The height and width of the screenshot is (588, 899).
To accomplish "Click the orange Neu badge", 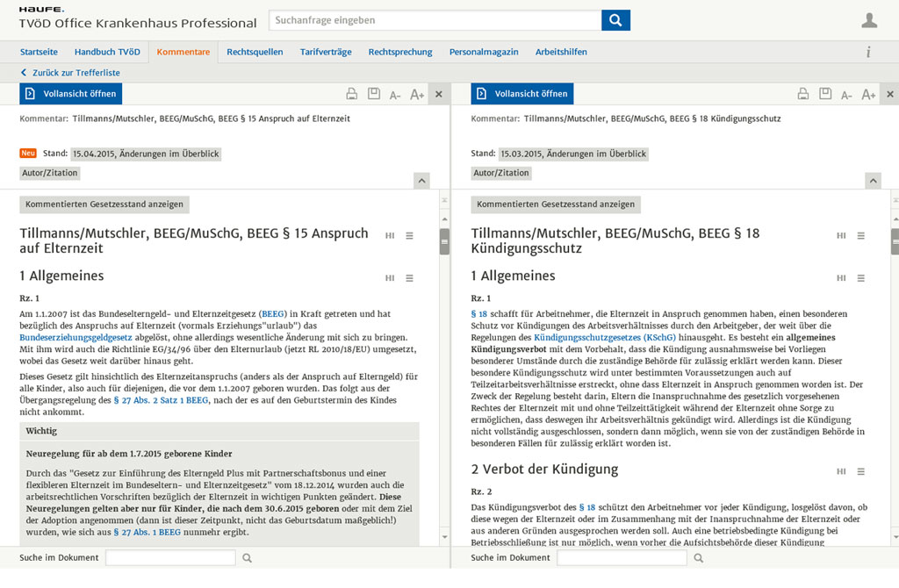I will point(28,153).
